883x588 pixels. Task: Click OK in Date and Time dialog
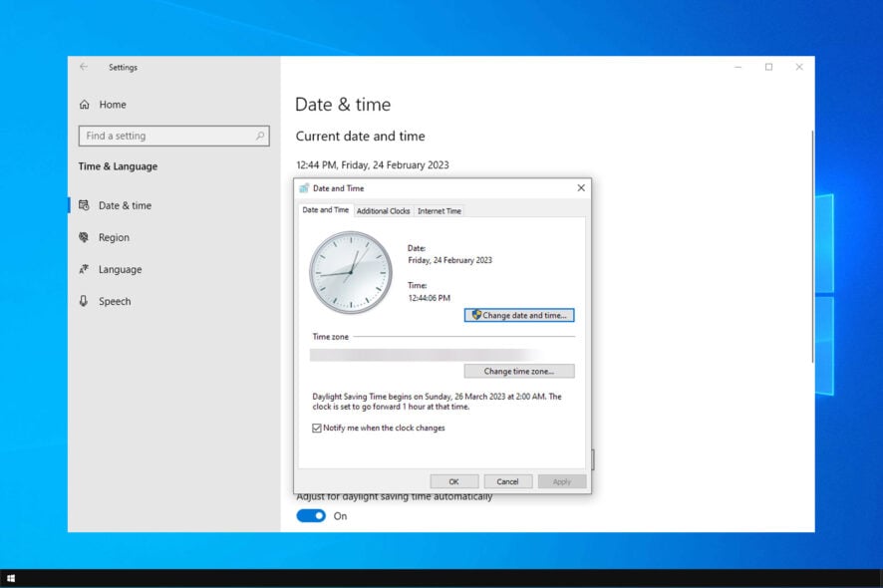(453, 481)
